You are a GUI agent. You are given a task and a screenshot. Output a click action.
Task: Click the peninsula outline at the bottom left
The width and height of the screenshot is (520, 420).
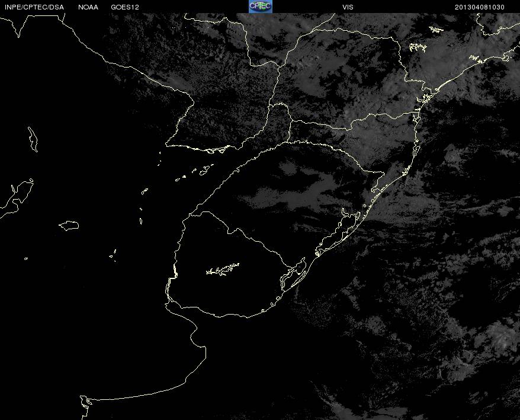[x=85, y=408]
